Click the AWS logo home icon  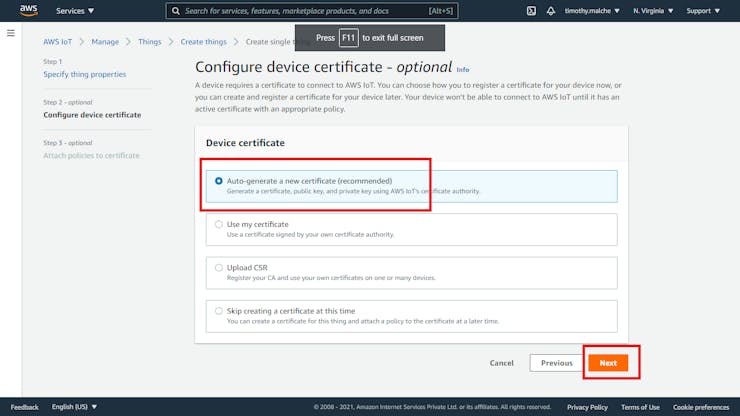click(x=29, y=10)
